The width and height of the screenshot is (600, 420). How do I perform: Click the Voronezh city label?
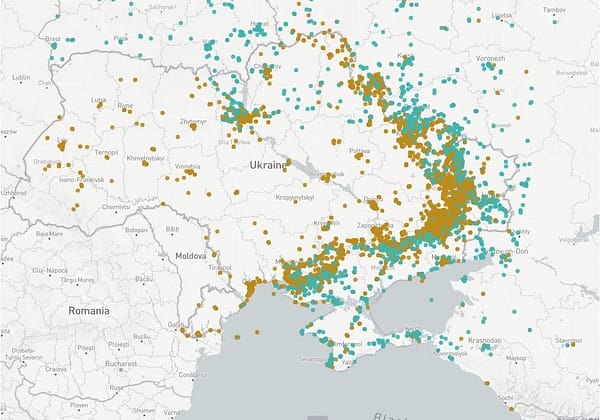(490, 58)
